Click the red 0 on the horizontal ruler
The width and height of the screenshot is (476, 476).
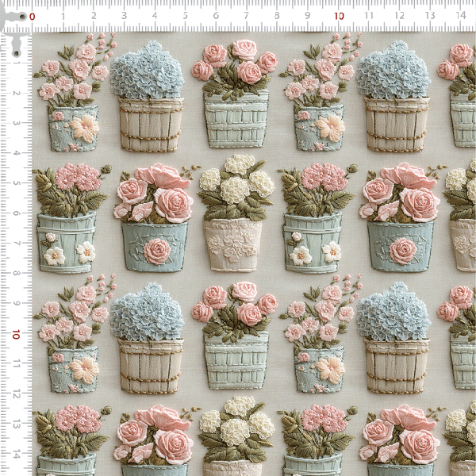click(x=33, y=17)
